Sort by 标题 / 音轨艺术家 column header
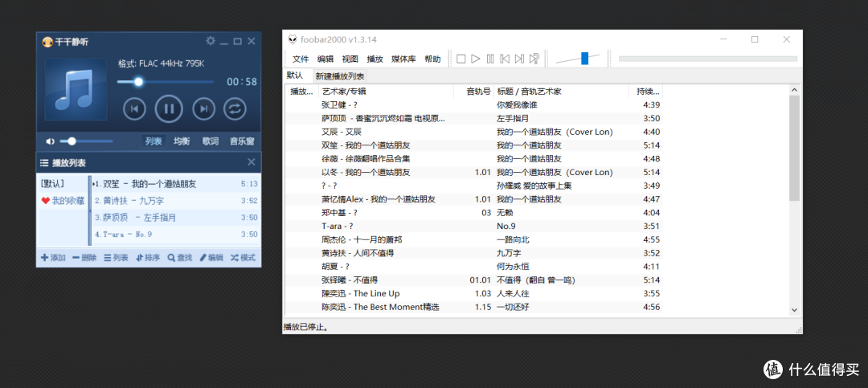Screen dimensions: 868x388 561,92
